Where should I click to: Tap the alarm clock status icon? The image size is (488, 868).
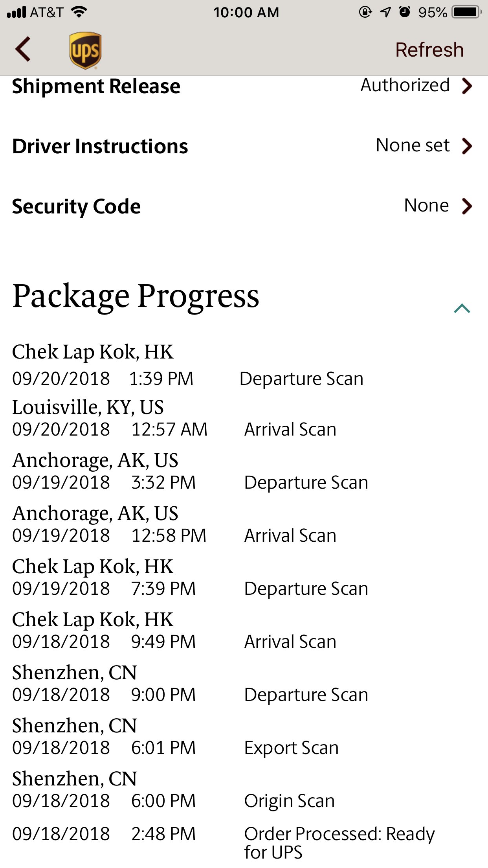point(405,12)
